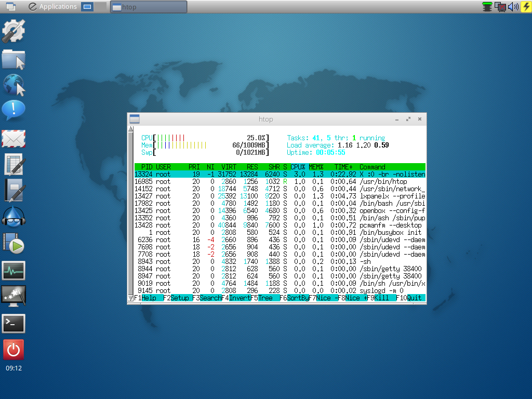The image size is (532, 399).
Task: Click the red power shutdown icon
Action: pyautogui.click(x=14, y=350)
